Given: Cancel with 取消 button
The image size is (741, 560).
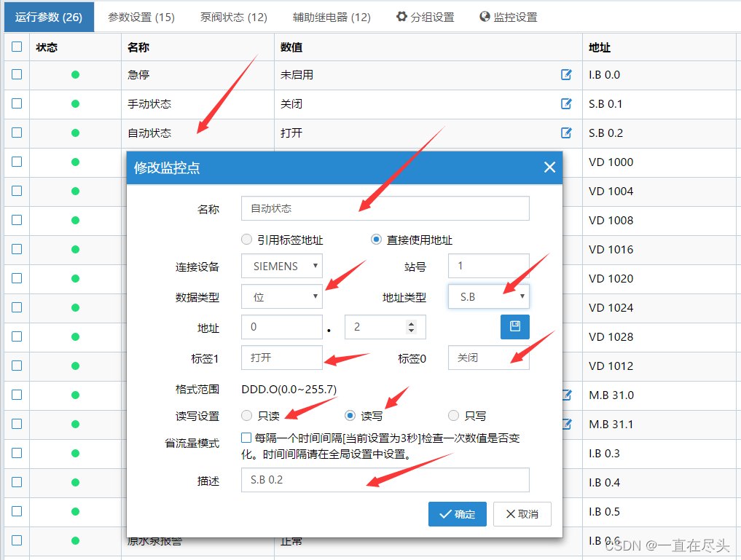Looking at the screenshot, I should (522, 514).
